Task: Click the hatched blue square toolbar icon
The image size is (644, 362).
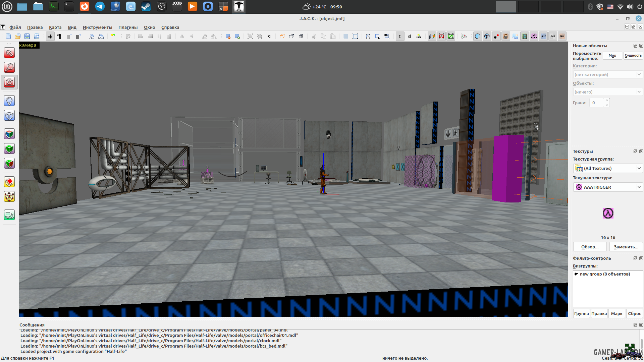Action: pos(346,37)
